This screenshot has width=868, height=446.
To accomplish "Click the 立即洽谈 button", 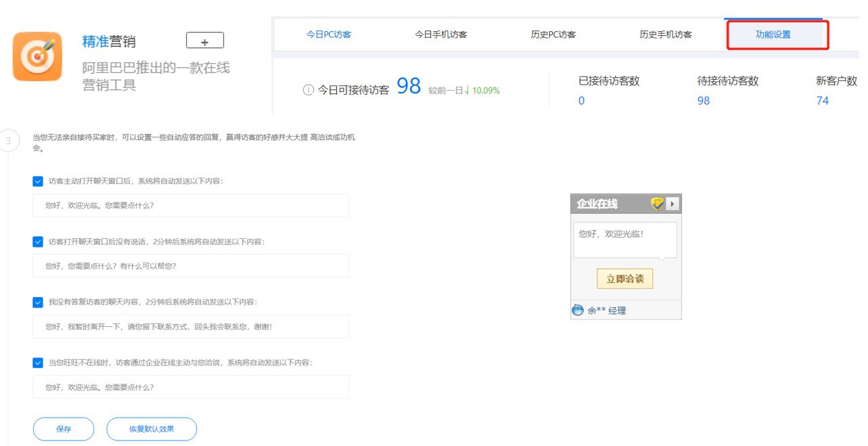I will (625, 279).
